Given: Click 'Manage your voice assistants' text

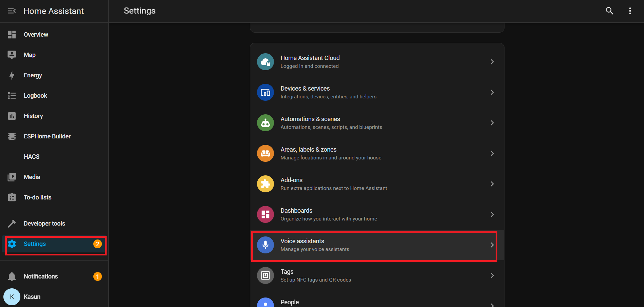Looking at the screenshot, I should tap(315, 249).
